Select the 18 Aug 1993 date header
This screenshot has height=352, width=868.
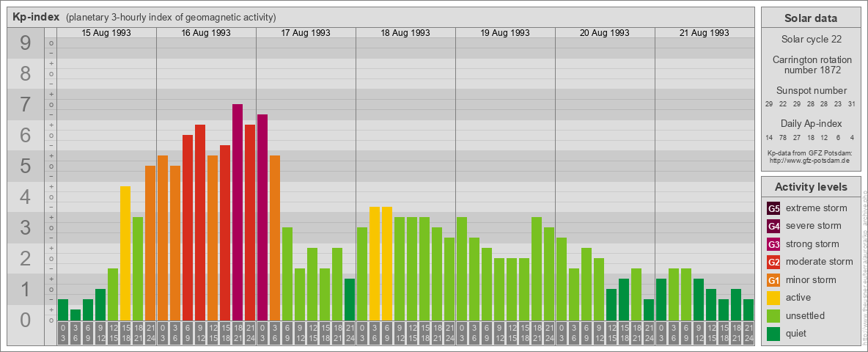(405, 33)
